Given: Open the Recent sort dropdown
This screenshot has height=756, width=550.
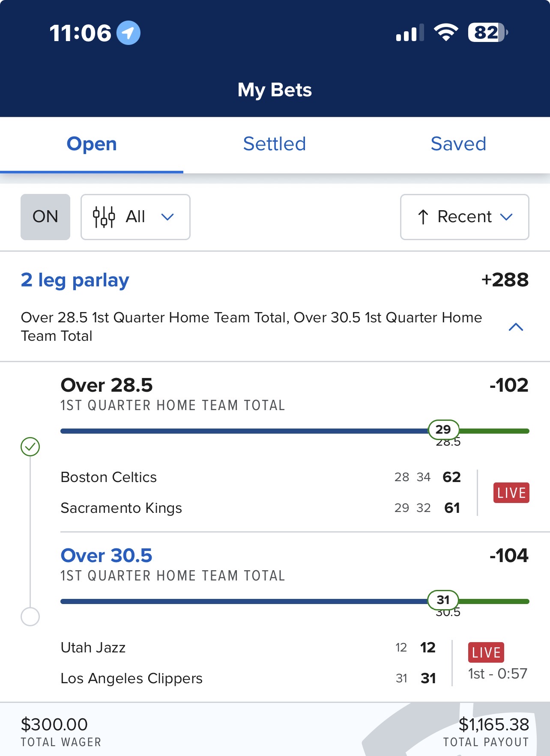Looking at the screenshot, I should 465,217.
